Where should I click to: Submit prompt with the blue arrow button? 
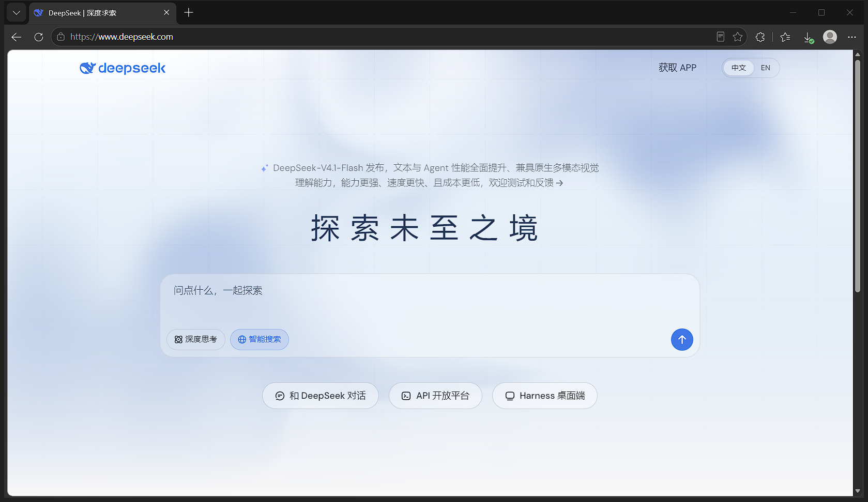coord(682,339)
